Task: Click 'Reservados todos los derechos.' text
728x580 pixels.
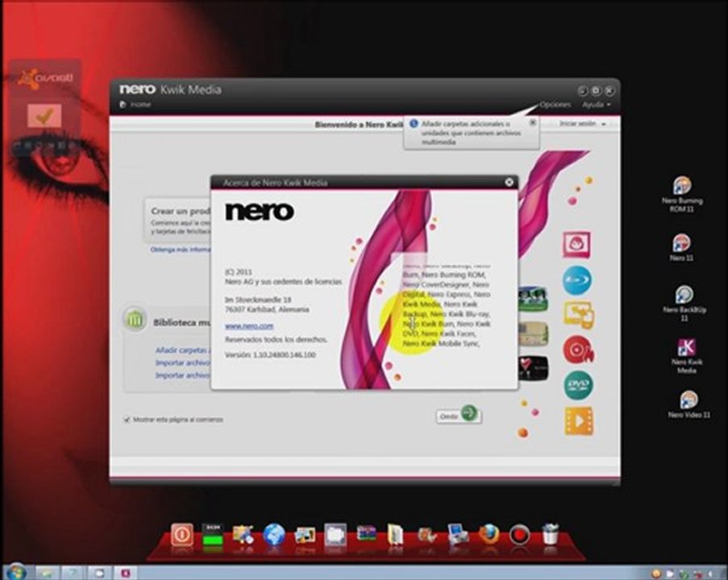Action: pos(276,340)
